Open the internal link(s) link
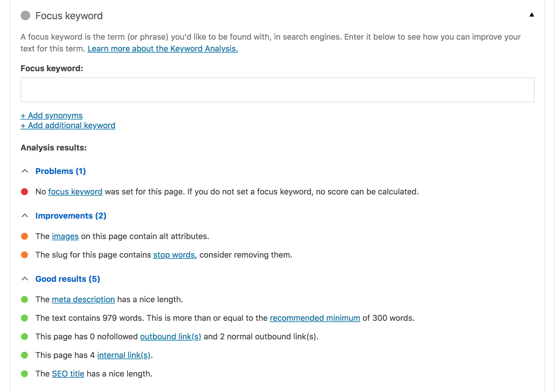The image size is (555, 392). pos(124,355)
